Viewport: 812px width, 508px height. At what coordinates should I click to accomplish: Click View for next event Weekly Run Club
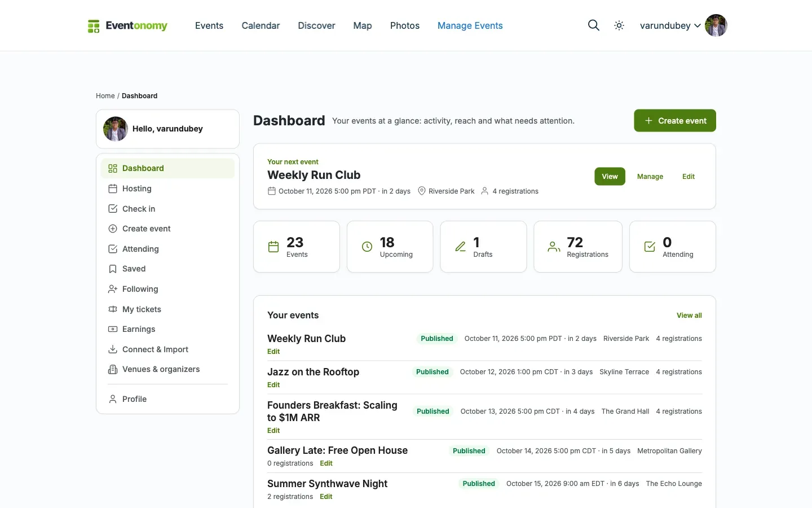tap(610, 177)
